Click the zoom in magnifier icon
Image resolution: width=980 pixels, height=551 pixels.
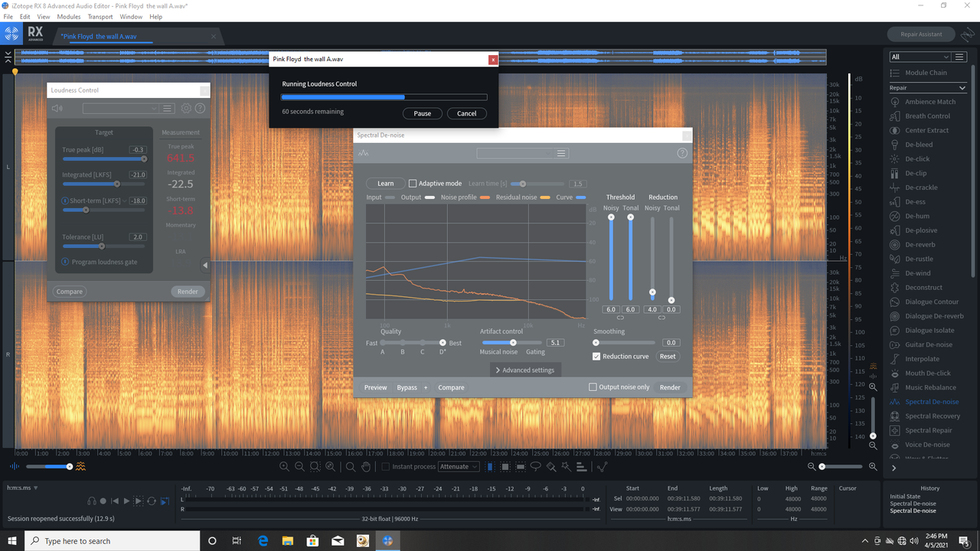(284, 467)
